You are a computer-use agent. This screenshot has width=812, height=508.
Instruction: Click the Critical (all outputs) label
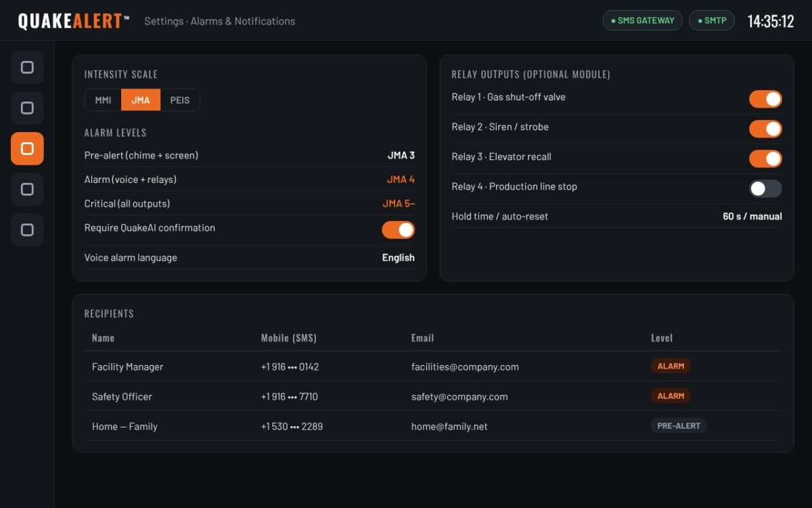[127, 203]
